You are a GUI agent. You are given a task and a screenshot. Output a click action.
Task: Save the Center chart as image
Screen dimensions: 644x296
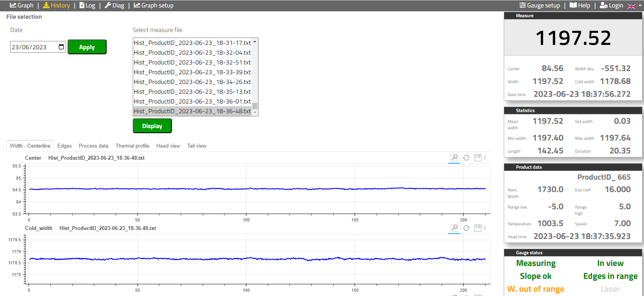pos(478,158)
